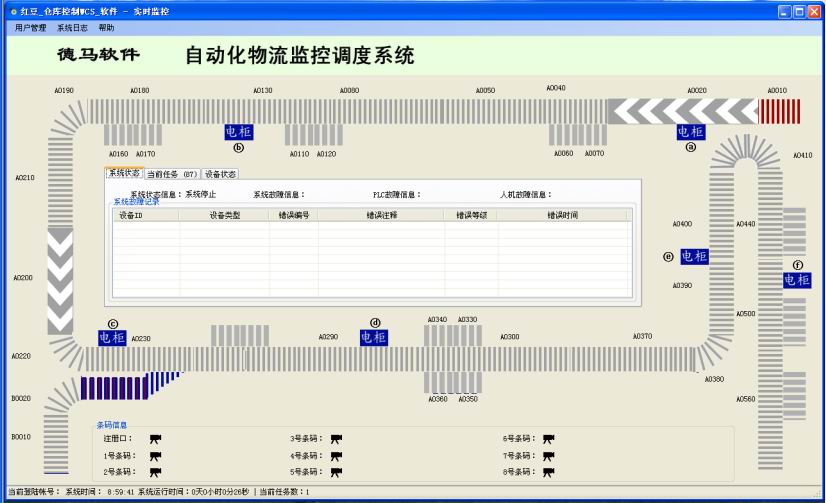Click electric cabinet 电柜 labeled a
Image resolution: width=826 pixels, height=503 pixels.
coord(690,131)
